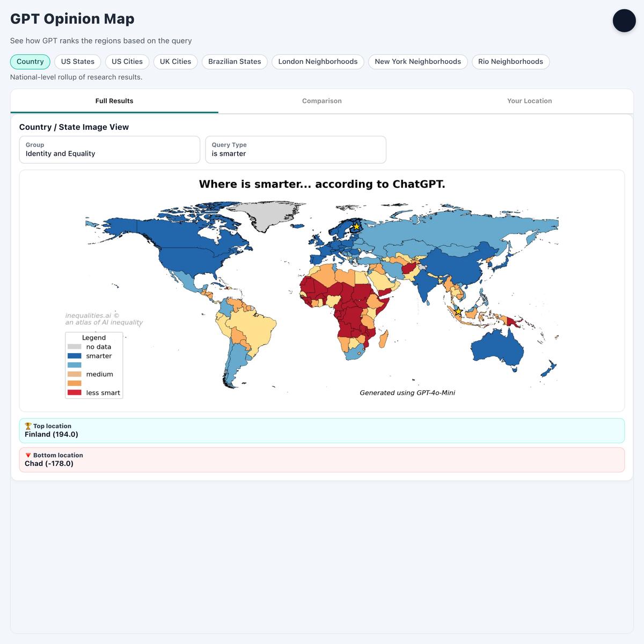This screenshot has height=644, width=644.
Task: Select the New York Neighborhoods chip
Action: coord(418,62)
